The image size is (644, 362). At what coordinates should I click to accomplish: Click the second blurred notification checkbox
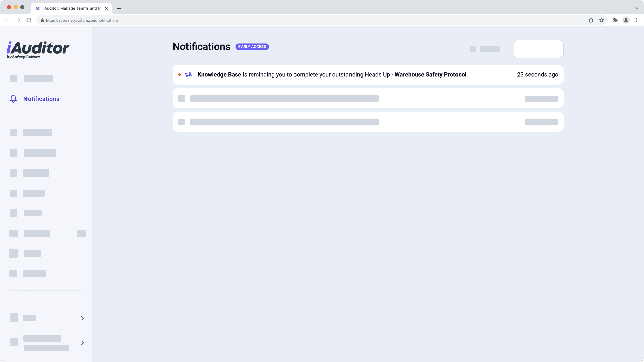click(182, 122)
